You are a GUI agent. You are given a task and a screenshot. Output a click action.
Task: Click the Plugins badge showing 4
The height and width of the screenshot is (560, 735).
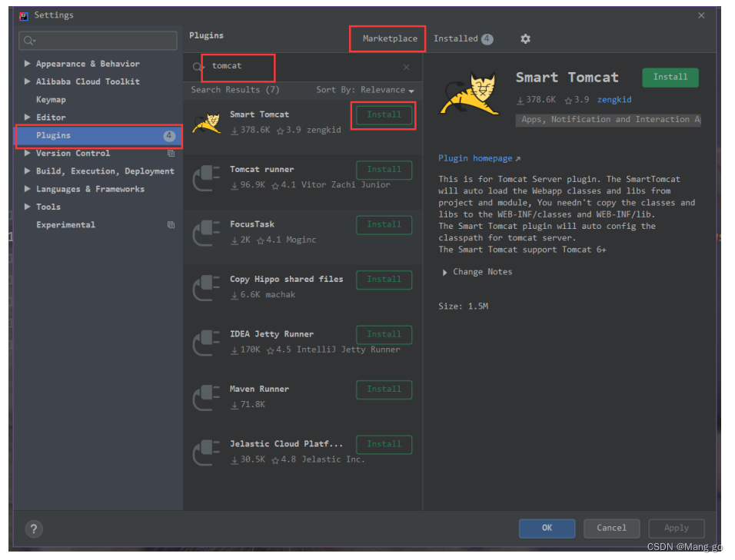point(169,136)
